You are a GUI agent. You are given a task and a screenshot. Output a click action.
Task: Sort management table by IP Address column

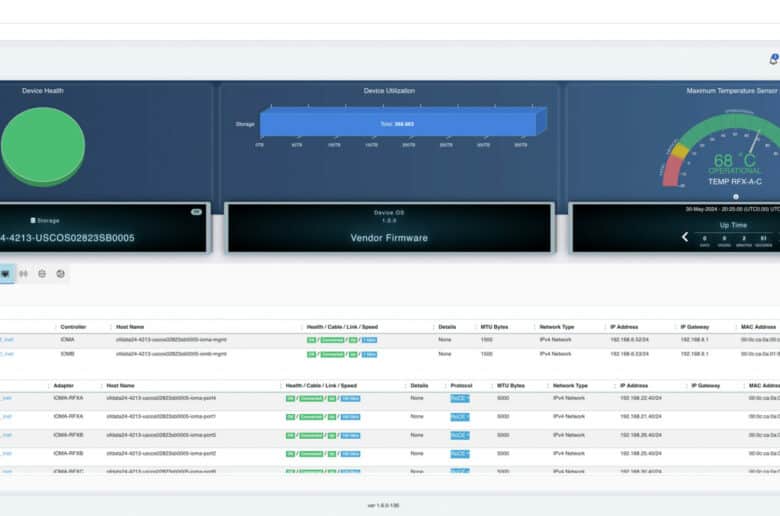[624, 327]
